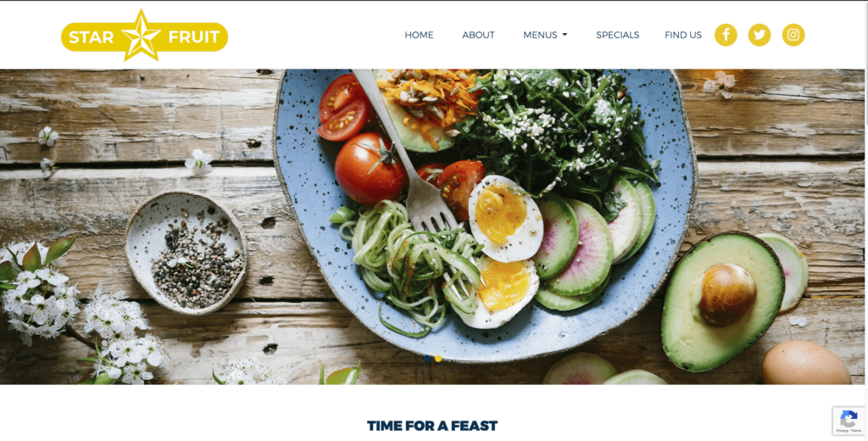
Task: Go to the Home page
Action: (x=419, y=35)
